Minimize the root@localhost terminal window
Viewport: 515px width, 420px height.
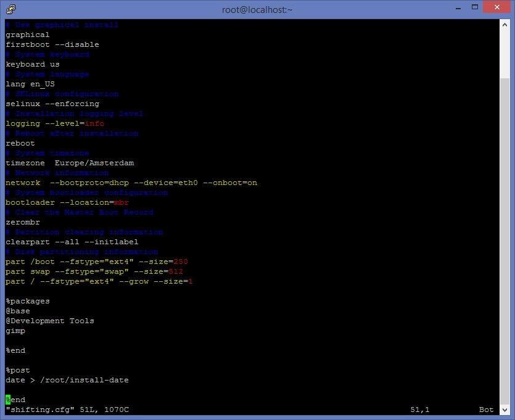coord(458,8)
